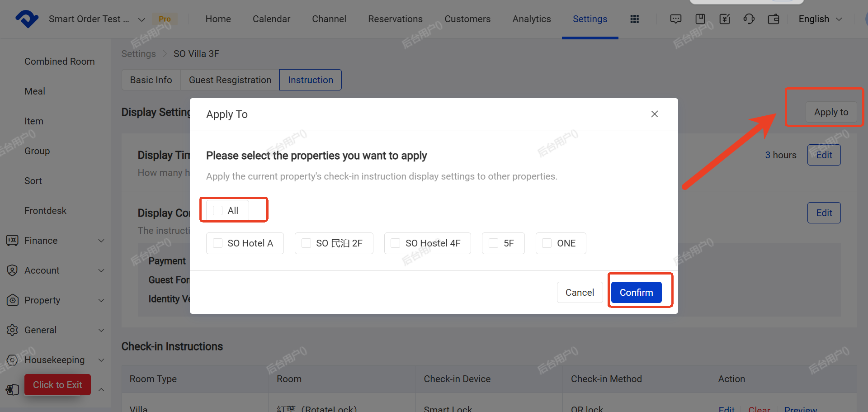Expand the Account menu chevron
868x412 pixels.
click(x=101, y=270)
